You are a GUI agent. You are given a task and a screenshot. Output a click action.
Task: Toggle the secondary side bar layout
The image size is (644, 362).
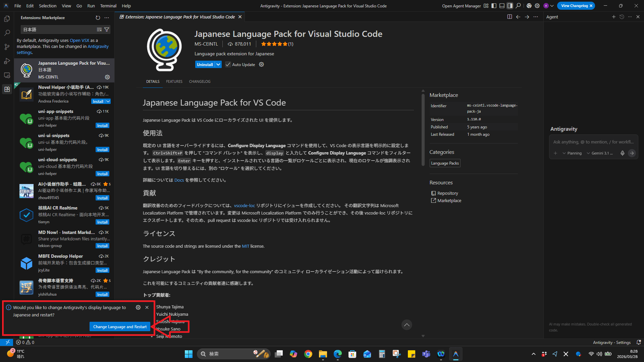click(x=510, y=6)
